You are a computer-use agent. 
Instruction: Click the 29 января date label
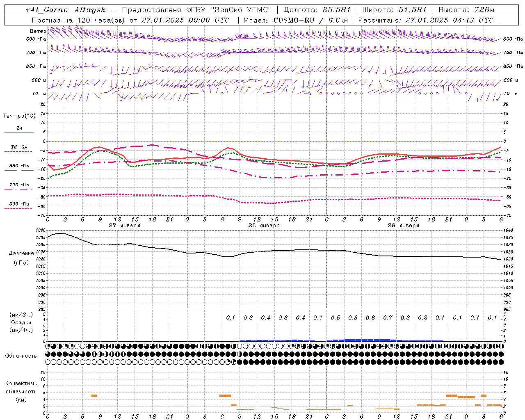pos(403,225)
